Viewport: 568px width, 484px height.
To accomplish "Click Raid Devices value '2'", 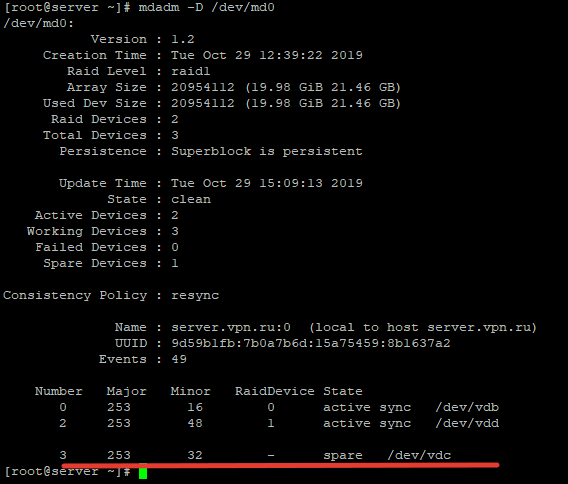I will click(175, 119).
